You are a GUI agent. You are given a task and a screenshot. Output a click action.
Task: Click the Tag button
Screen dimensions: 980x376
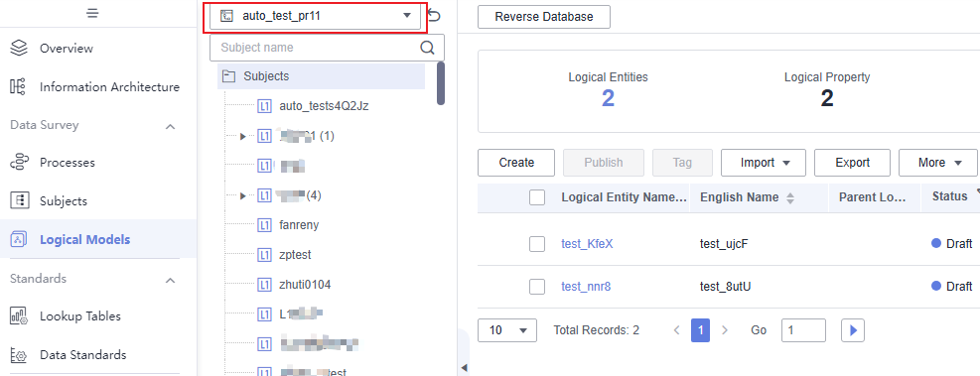(x=682, y=163)
